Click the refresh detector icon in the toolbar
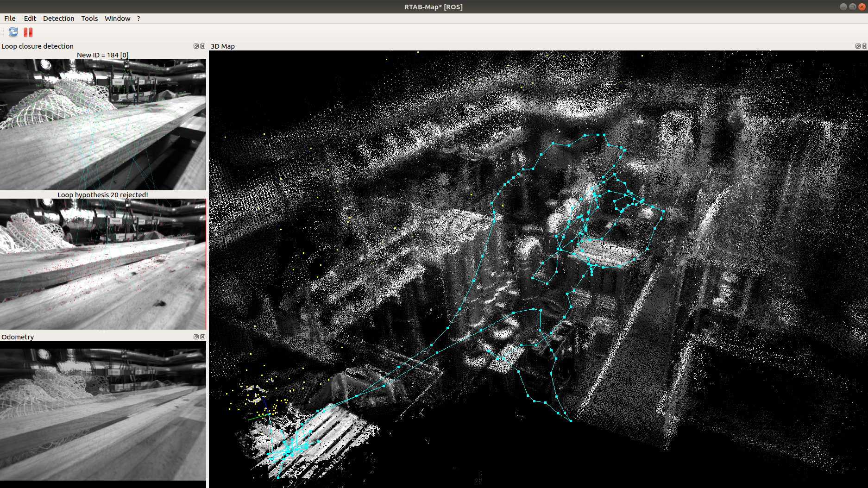 coord(13,32)
